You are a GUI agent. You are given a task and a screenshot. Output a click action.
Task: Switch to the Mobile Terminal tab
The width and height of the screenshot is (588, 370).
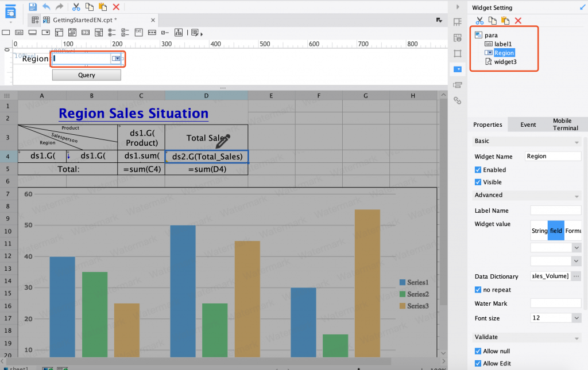pyautogui.click(x=564, y=124)
